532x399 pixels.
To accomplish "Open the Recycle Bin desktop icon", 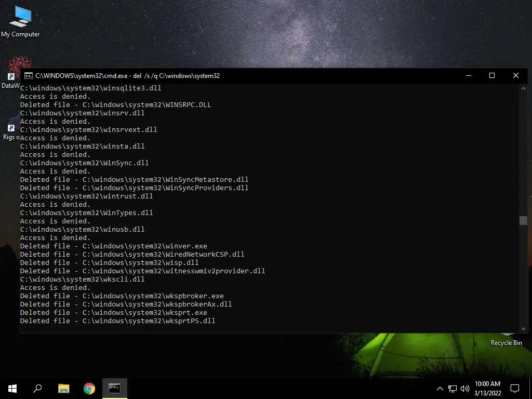I will coord(506,339).
